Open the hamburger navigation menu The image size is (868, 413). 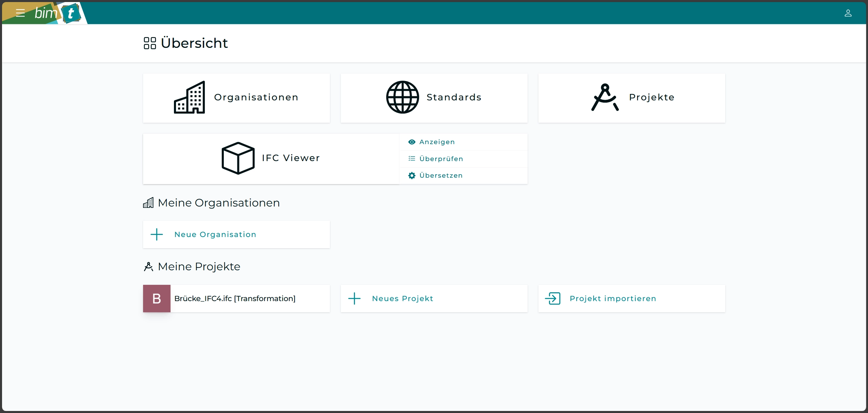click(x=20, y=13)
